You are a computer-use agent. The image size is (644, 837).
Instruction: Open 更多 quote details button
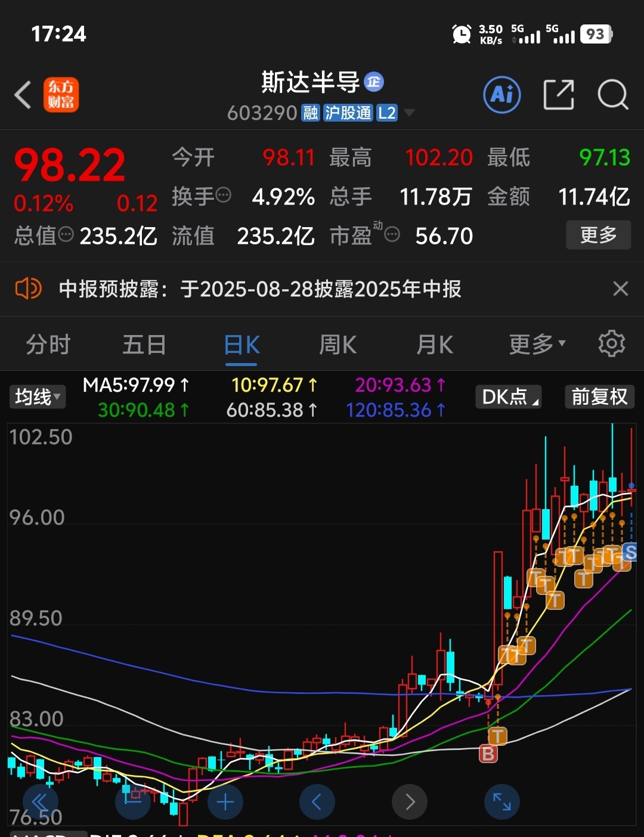tap(599, 235)
